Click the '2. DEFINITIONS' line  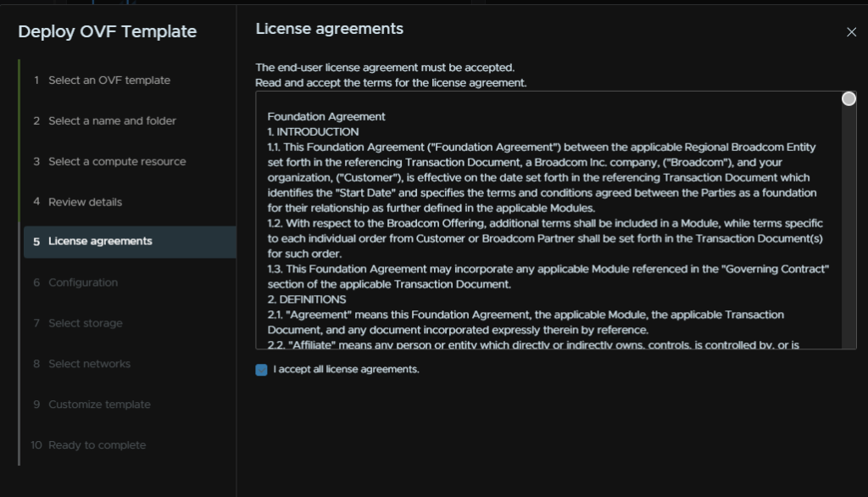307,299
